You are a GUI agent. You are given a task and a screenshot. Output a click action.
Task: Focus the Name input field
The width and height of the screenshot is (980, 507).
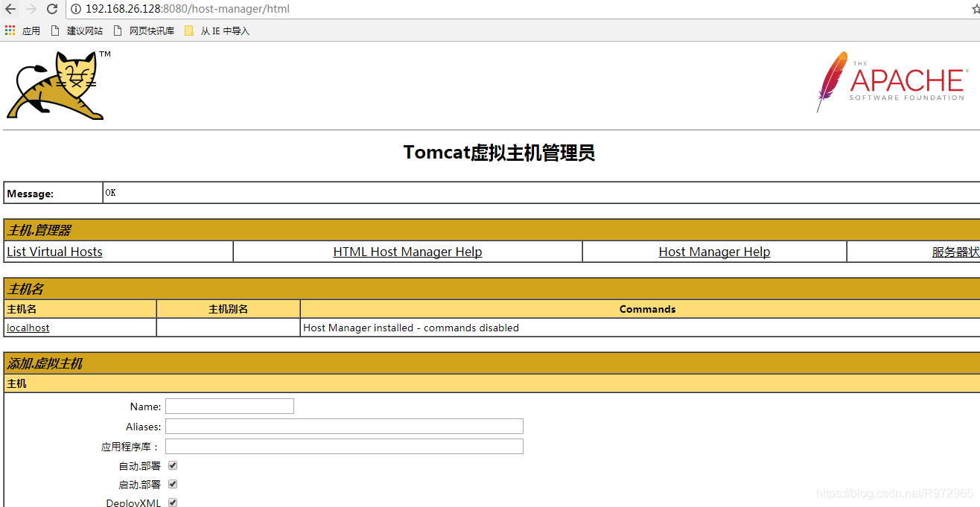point(229,406)
